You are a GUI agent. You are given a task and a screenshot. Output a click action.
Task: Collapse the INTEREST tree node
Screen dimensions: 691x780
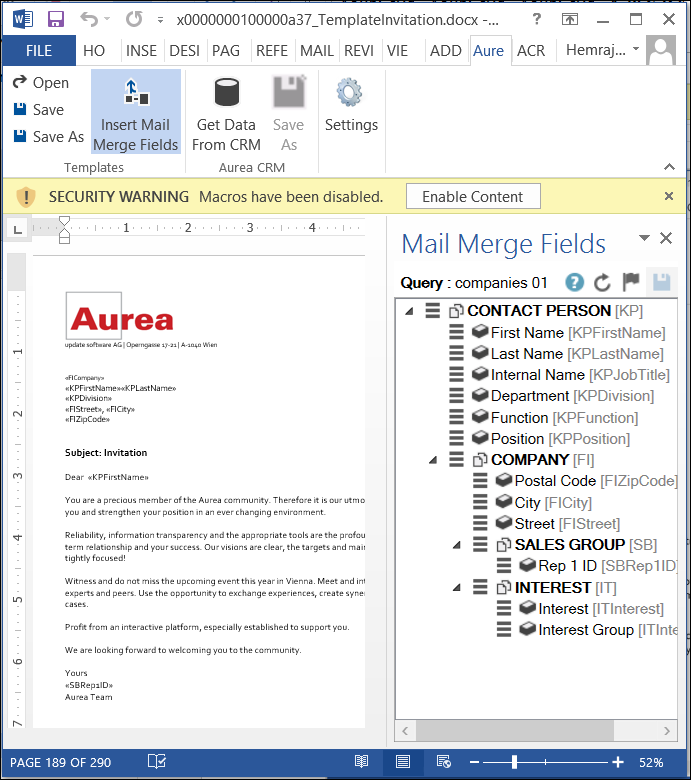point(457,588)
